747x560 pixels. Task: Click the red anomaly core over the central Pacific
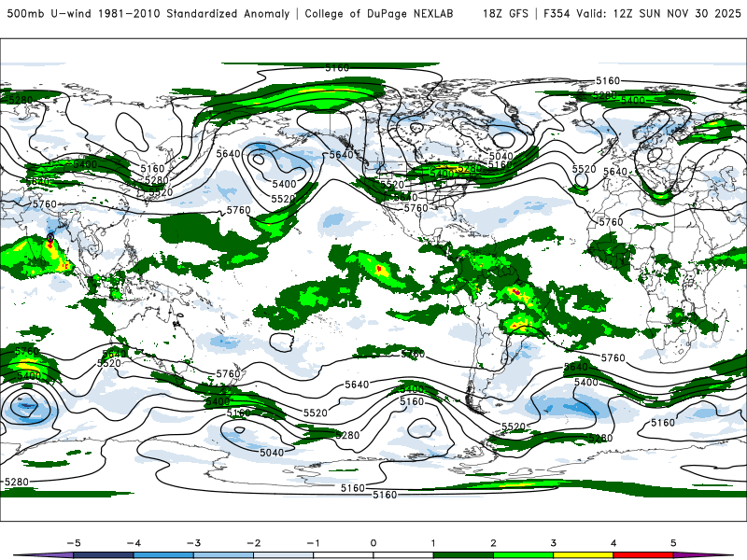click(x=380, y=270)
